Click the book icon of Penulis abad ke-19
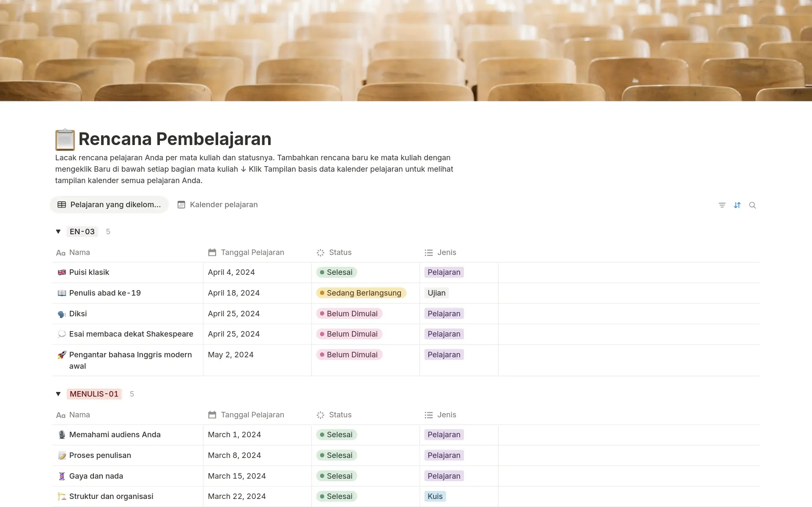This screenshot has height=507, width=812. tap(62, 293)
